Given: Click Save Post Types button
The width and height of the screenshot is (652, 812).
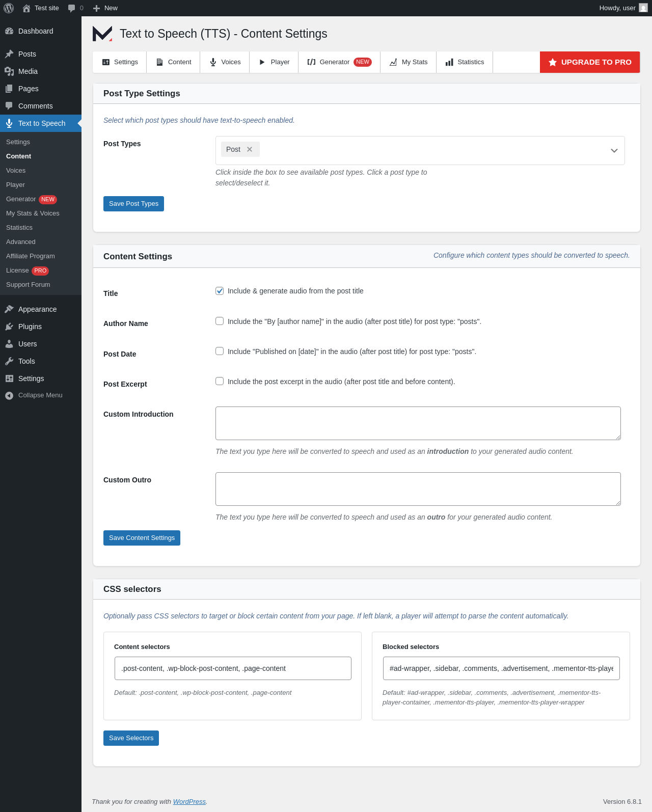Looking at the screenshot, I should click(133, 204).
